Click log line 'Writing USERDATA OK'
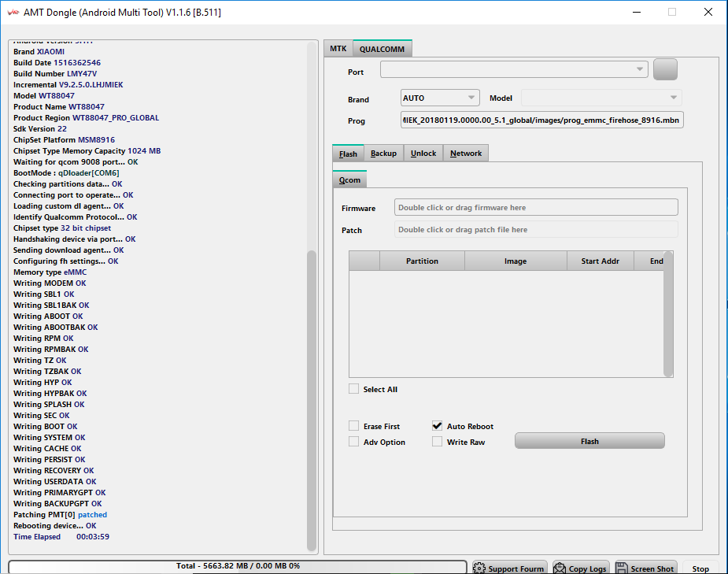The height and width of the screenshot is (574, 728). point(55,482)
